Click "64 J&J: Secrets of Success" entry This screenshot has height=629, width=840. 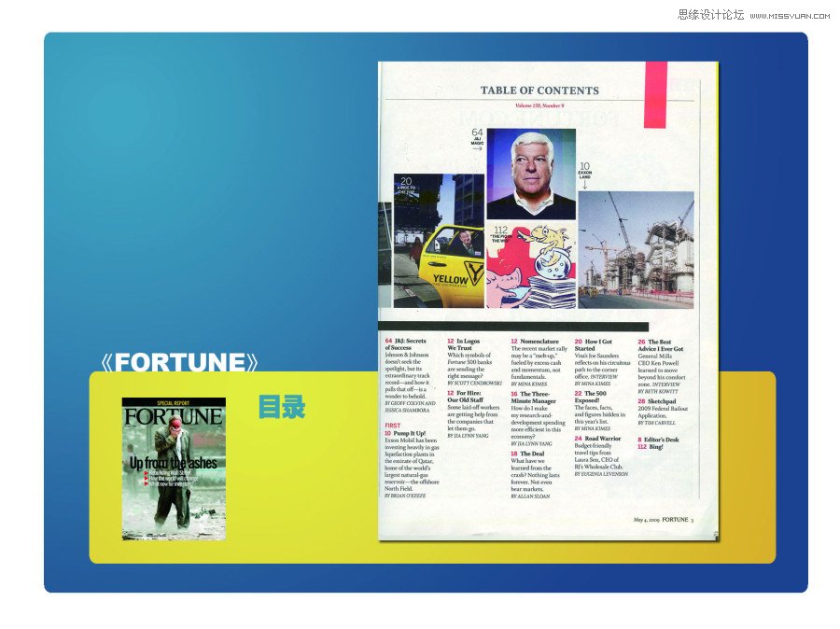click(x=407, y=344)
